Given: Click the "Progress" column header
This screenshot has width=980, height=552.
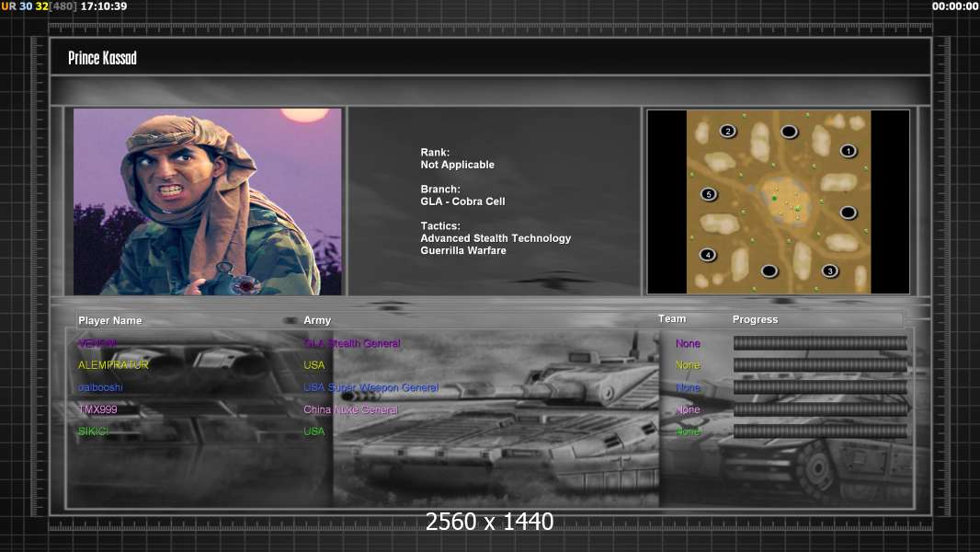Looking at the screenshot, I should point(755,319).
